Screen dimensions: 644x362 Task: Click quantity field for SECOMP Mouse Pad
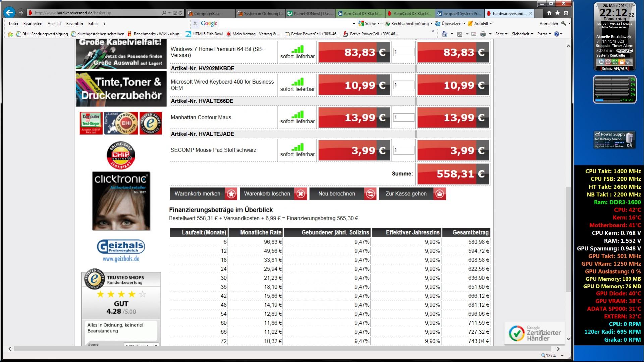pyautogui.click(x=404, y=150)
